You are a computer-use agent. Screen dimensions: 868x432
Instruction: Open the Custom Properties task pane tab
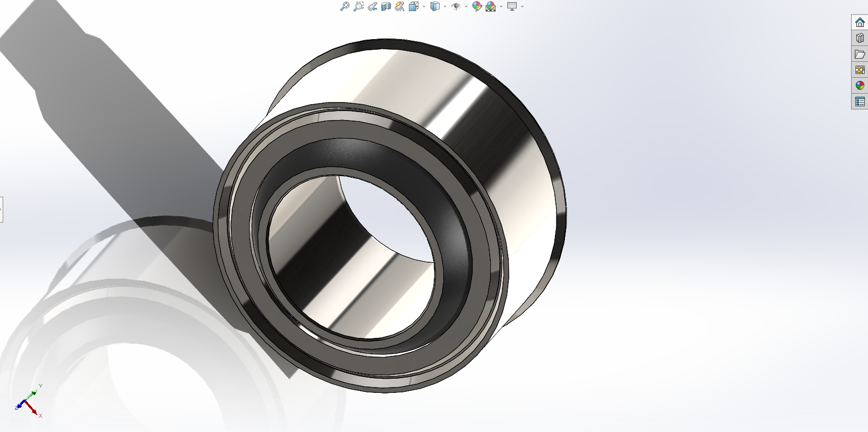860,102
